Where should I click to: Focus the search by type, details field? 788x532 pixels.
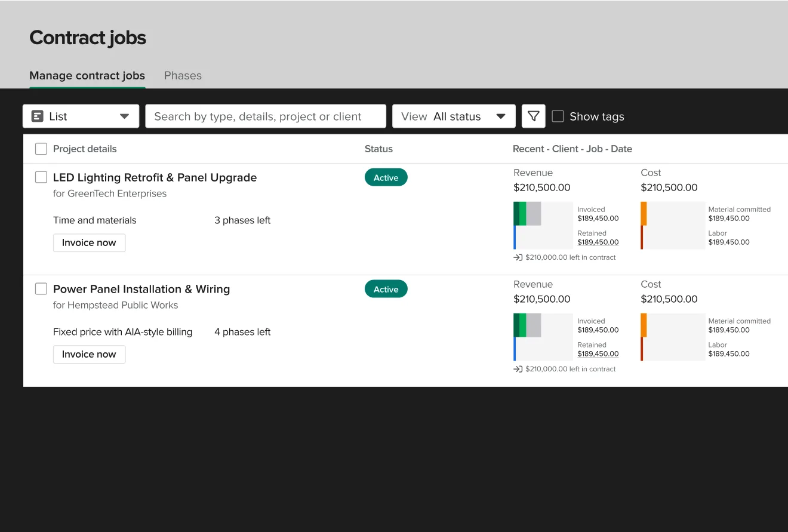266,116
